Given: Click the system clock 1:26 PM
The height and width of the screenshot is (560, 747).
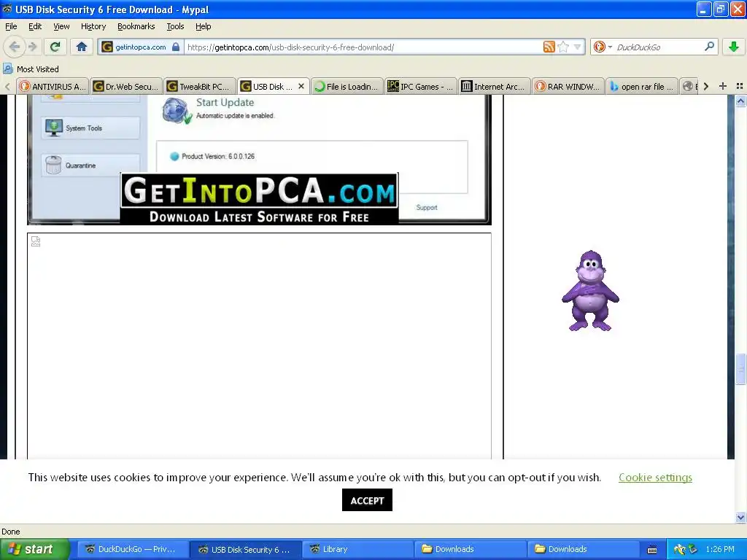Looking at the screenshot, I should pyautogui.click(x=720, y=549).
